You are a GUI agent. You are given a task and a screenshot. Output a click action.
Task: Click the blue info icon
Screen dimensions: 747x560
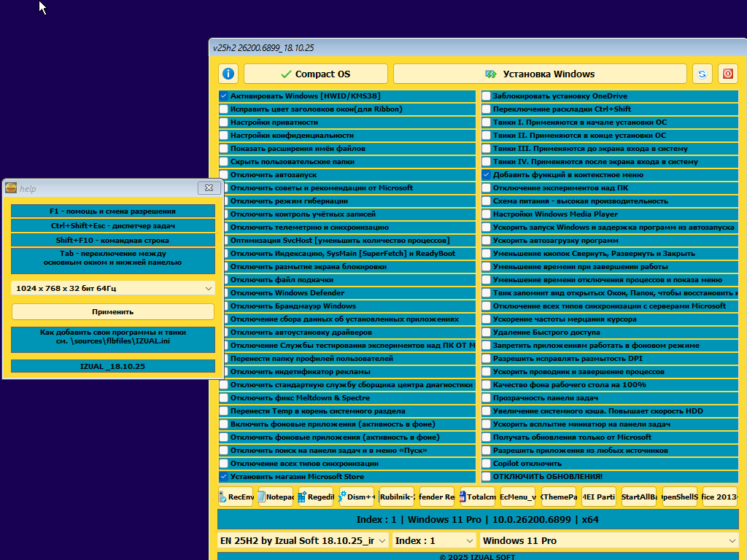click(x=228, y=74)
